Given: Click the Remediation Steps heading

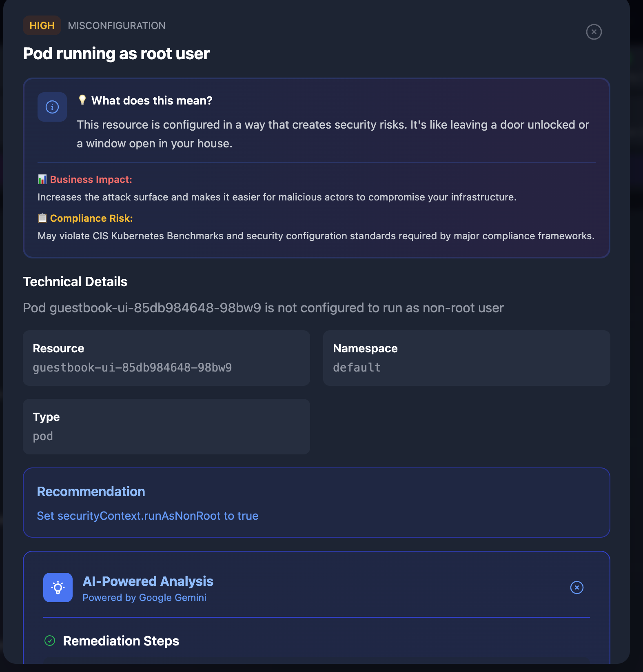Looking at the screenshot, I should click(x=121, y=641).
